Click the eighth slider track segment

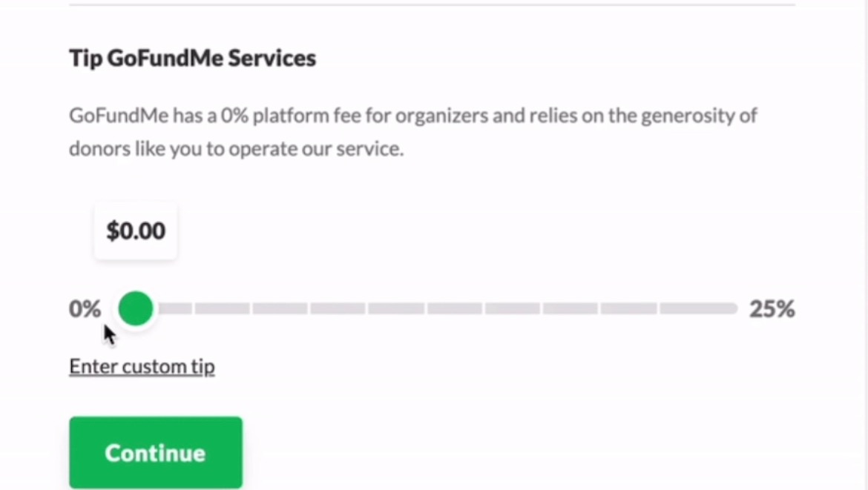[x=571, y=308]
